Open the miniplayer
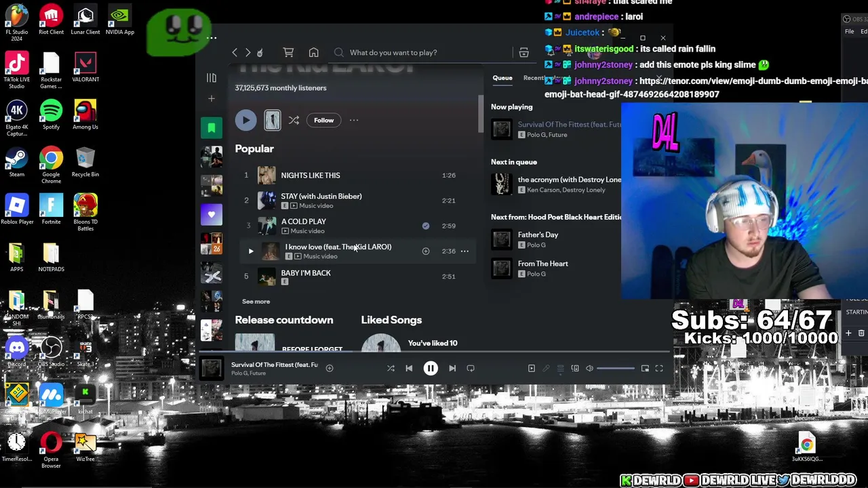This screenshot has height=488, width=868. (645, 368)
